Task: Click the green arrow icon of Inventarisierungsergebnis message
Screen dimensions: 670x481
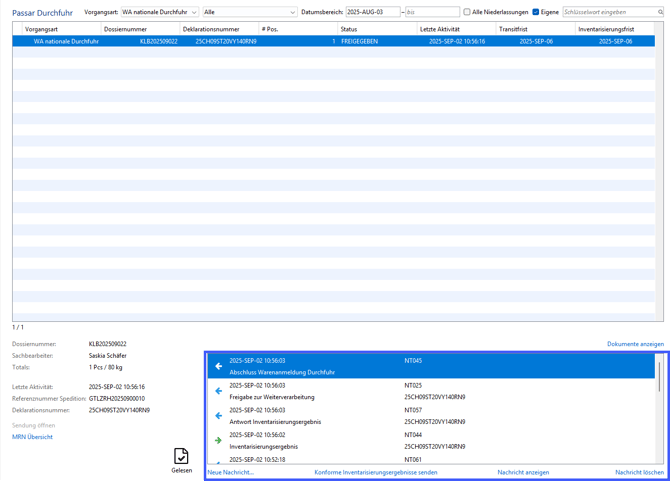Action: [218, 440]
